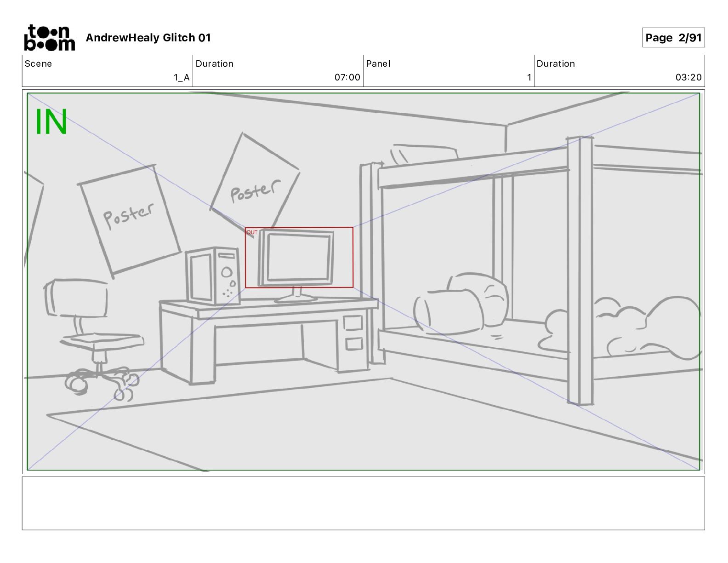
Task: Click the Scene 1_A field
Action: (x=108, y=71)
